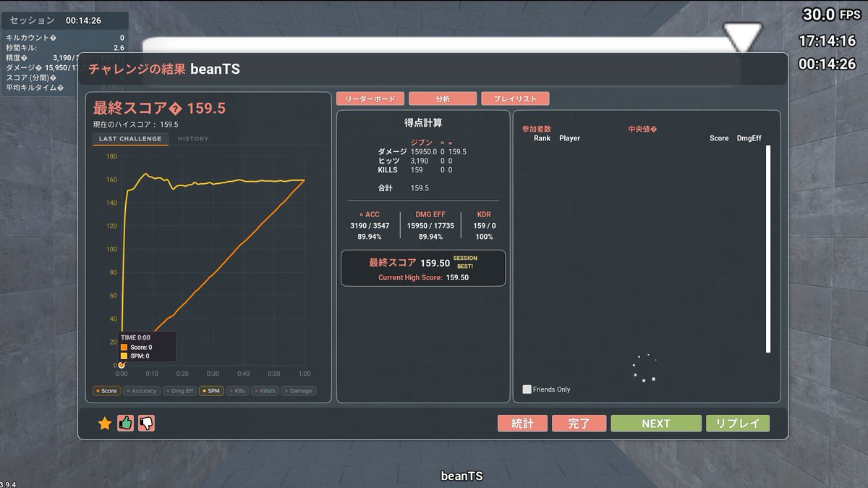Viewport: 868px width, 488px height.
Task: Enable the Damage line on the chart
Action: (x=298, y=391)
